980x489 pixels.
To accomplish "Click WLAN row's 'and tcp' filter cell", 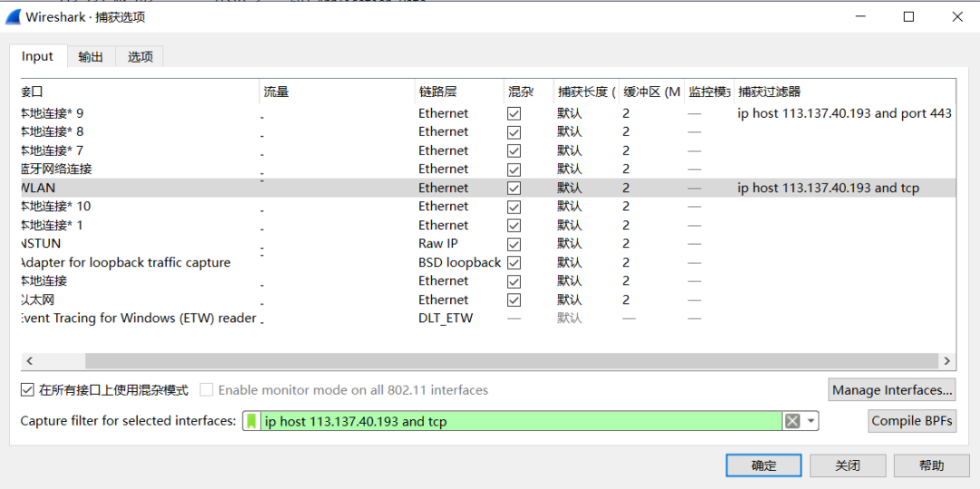I will pyautogui.click(x=828, y=188).
